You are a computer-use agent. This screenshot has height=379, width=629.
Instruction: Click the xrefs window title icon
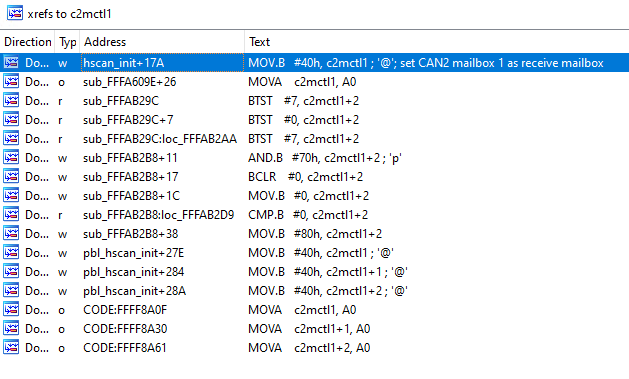(15, 13)
